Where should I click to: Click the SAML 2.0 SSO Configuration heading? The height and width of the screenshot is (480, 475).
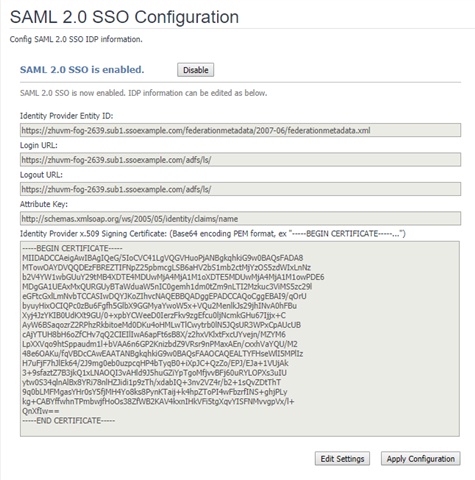click(124, 17)
